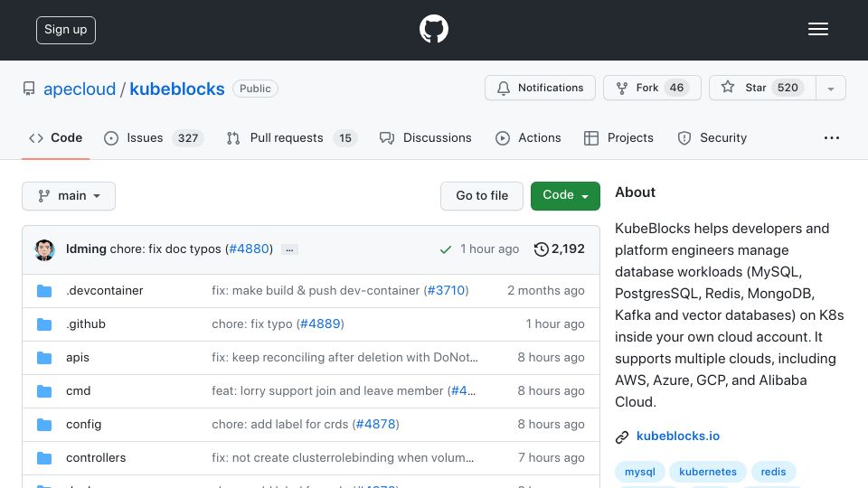Switch to the Pull requests tab

coord(292,137)
